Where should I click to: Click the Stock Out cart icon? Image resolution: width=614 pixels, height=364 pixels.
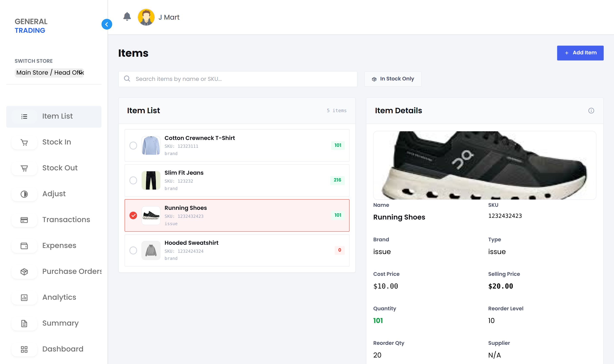(x=24, y=168)
